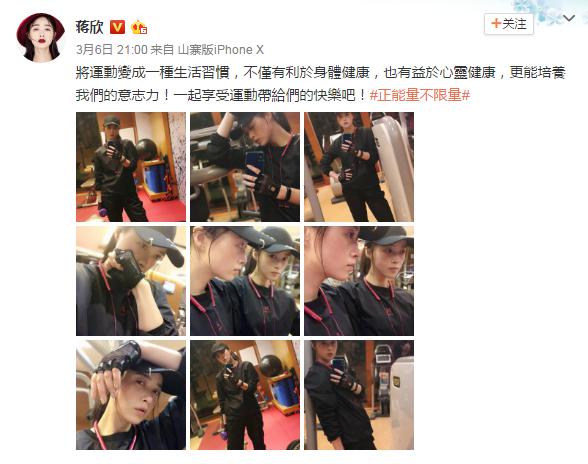Open bottom-left photo with gloved hand on cap
Image resolution: width=588 pixels, height=464 pixels.
[x=131, y=395]
